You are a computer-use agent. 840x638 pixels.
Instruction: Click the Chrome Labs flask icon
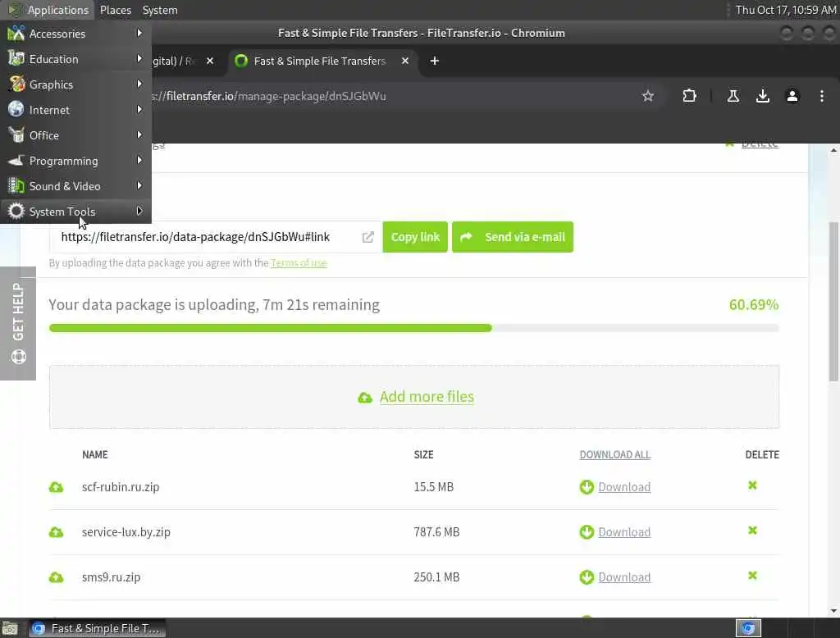733,97
